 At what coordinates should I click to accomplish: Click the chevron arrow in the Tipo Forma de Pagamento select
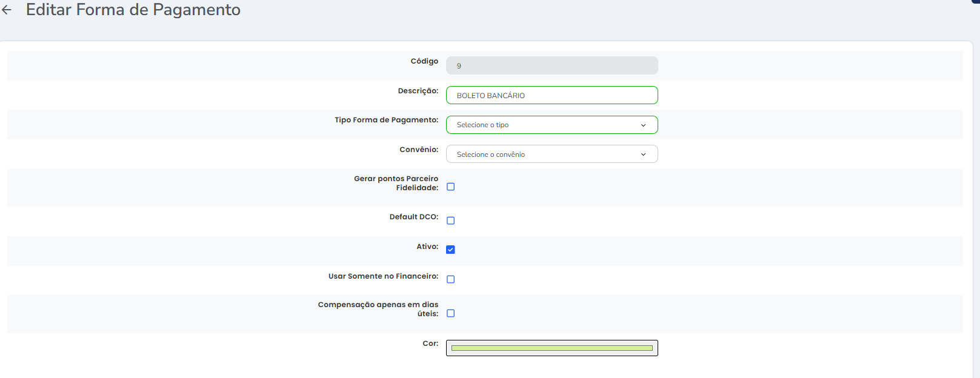tap(643, 125)
